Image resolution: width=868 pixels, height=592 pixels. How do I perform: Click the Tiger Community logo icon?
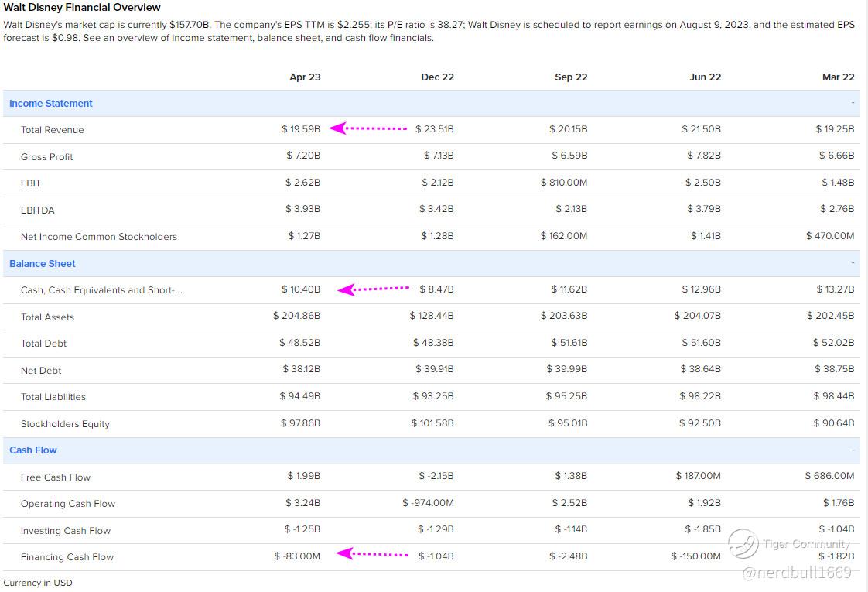[743, 543]
